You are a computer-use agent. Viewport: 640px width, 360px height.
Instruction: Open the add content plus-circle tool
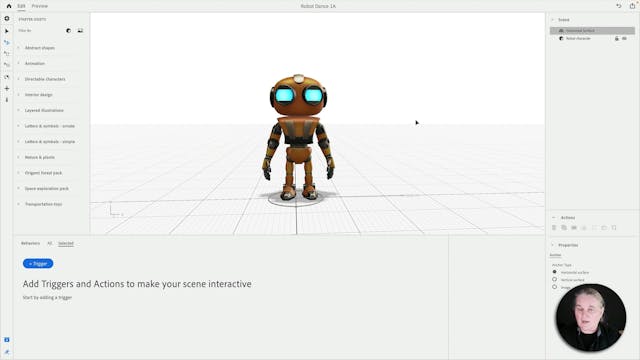coord(7,18)
